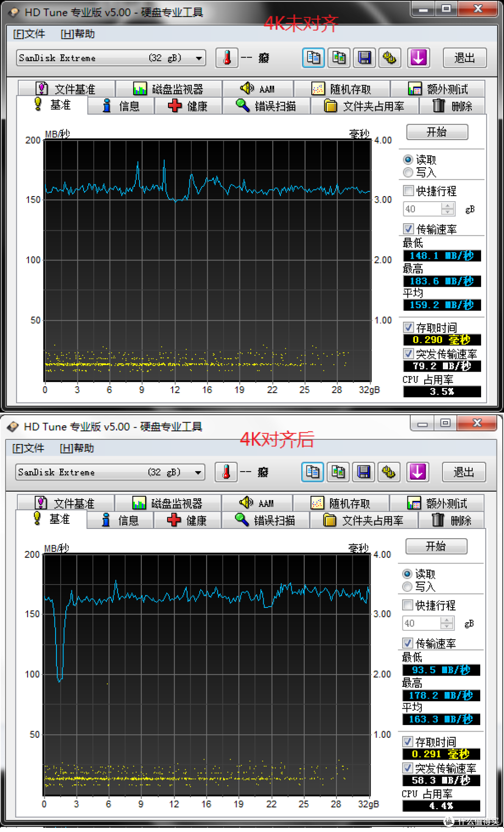Viewport: 504px width, 832px height.
Task: Click short stroke 40 spinner in top window
Action: [x=448, y=209]
